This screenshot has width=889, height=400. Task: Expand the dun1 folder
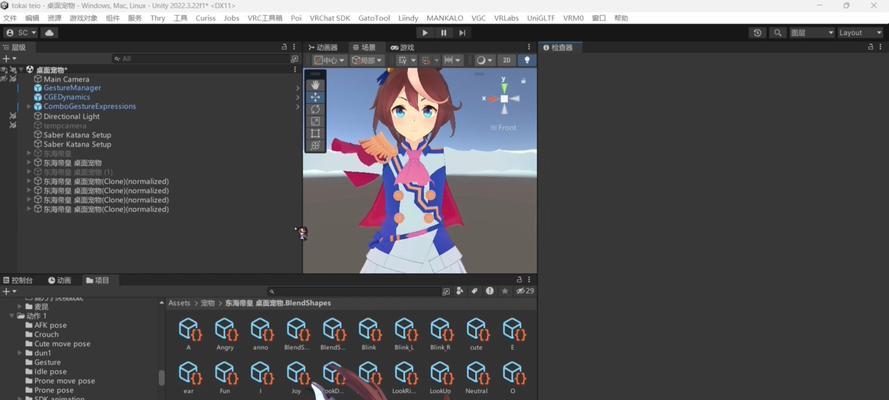20,353
